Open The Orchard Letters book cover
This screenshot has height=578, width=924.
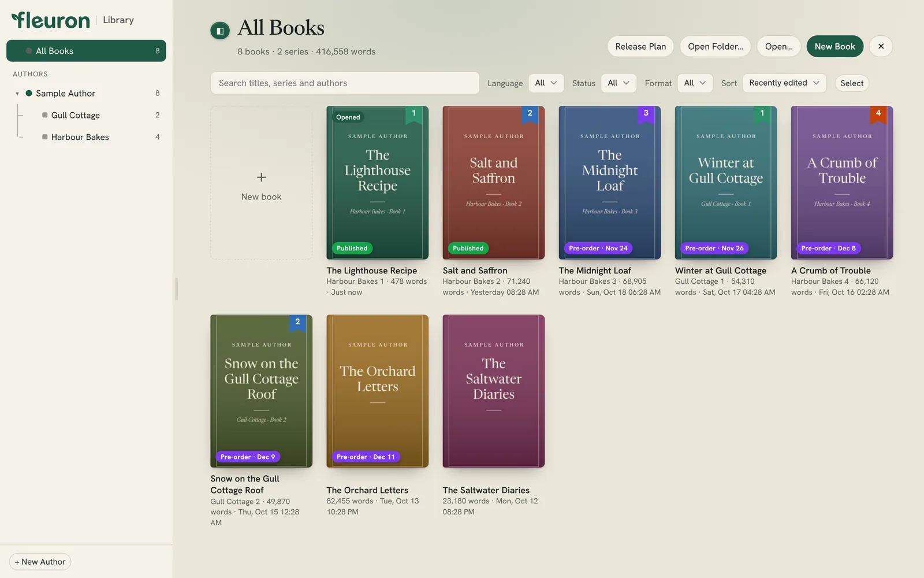click(x=377, y=391)
